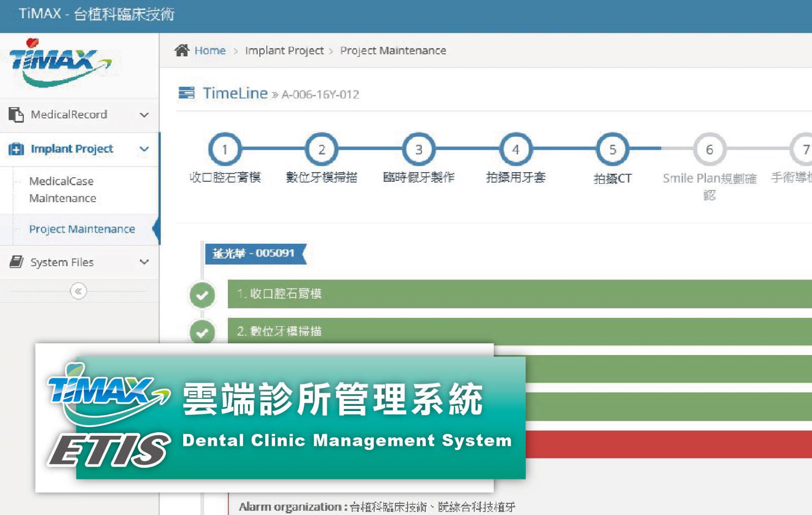This screenshot has height=515, width=812.
Task: Expand the MedicalRecord chevron
Action: (144, 115)
